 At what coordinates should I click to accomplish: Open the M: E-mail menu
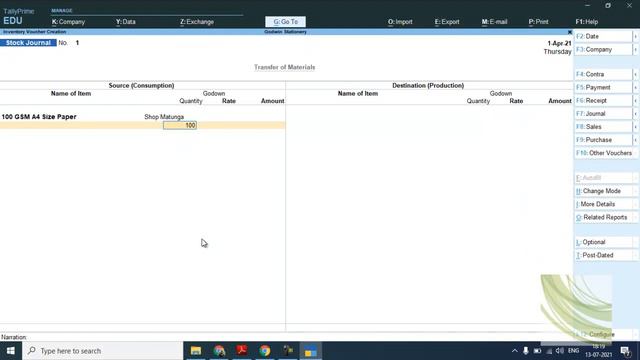pyautogui.click(x=494, y=22)
